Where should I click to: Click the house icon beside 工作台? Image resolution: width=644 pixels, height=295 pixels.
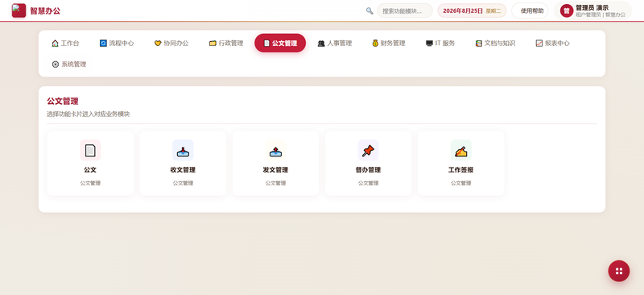click(55, 44)
